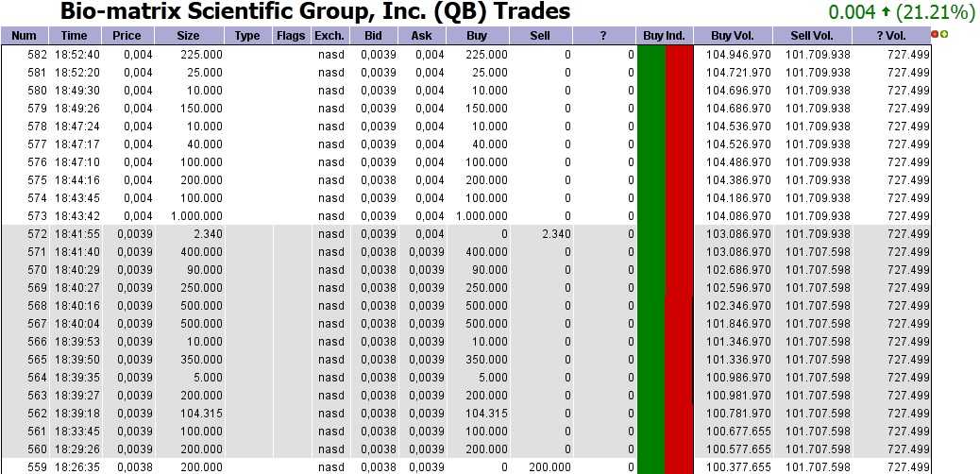Click size 10.000 in trade 580
The width and height of the screenshot is (980, 474).
coord(204,91)
